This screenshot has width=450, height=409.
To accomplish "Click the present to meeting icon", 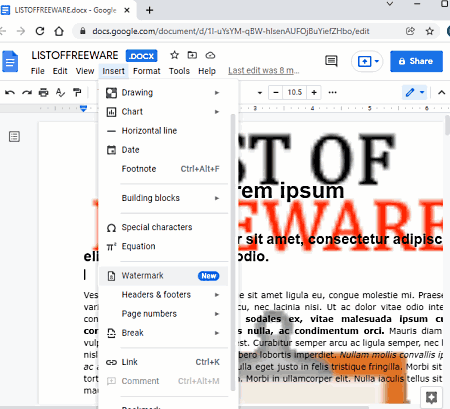I will (x=364, y=61).
